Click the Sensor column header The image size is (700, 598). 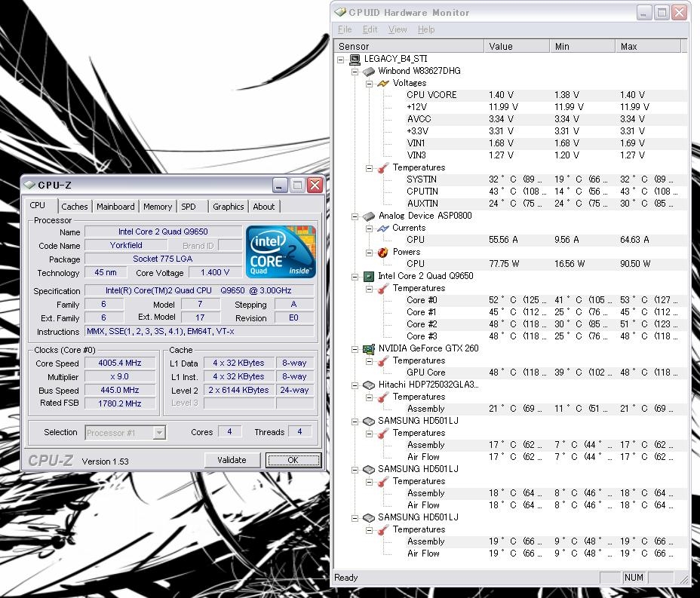(x=409, y=47)
